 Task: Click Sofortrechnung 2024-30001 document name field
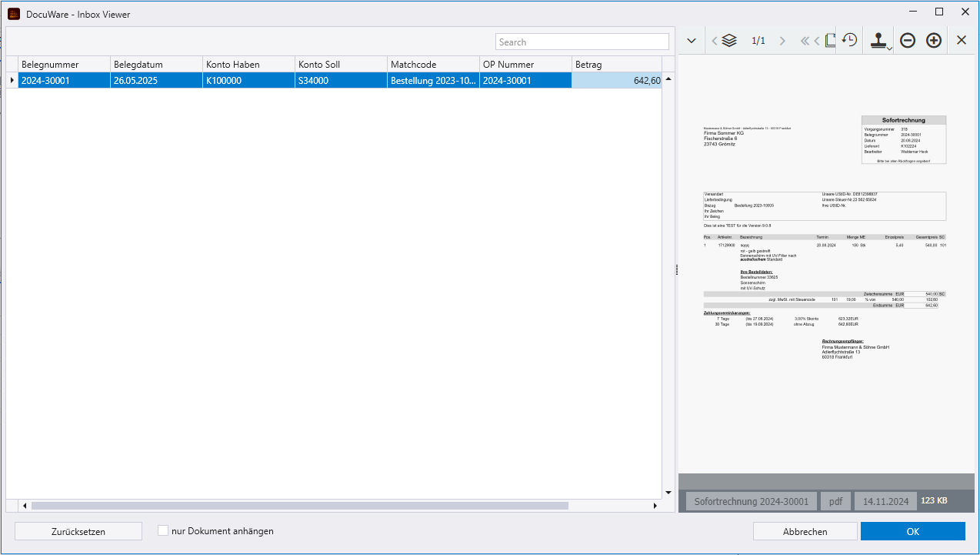[752, 501]
